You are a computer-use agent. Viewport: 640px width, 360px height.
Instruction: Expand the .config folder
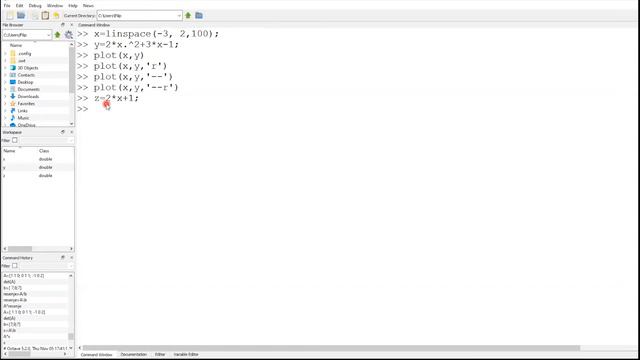5,53
